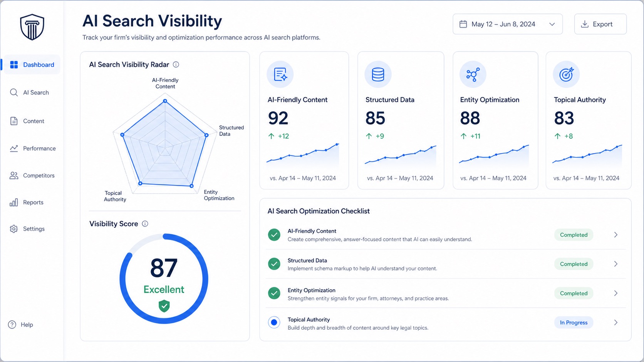644x362 pixels.
Task: Click the visibility score number 87
Action: [164, 268]
